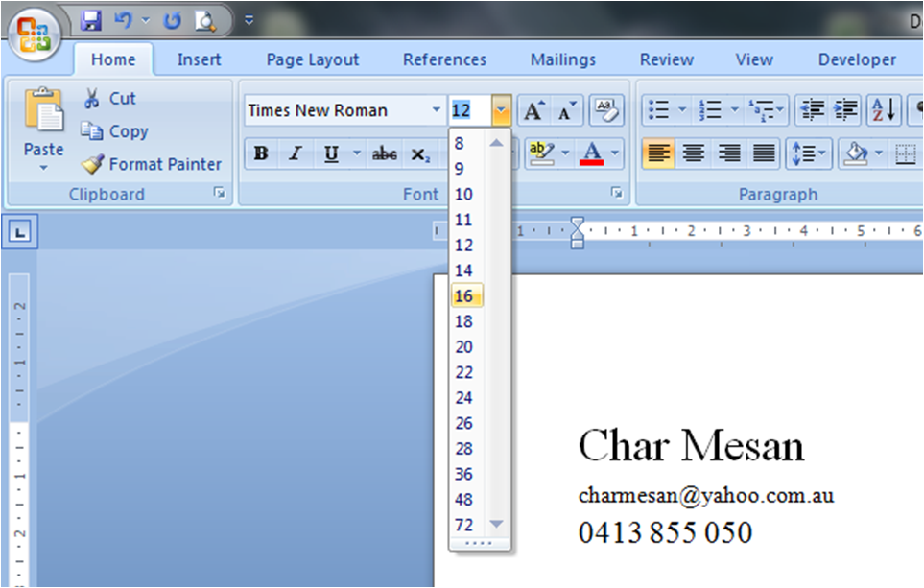The width and height of the screenshot is (924, 588).
Task: Click the Paste clipboard icon
Action: click(x=43, y=109)
